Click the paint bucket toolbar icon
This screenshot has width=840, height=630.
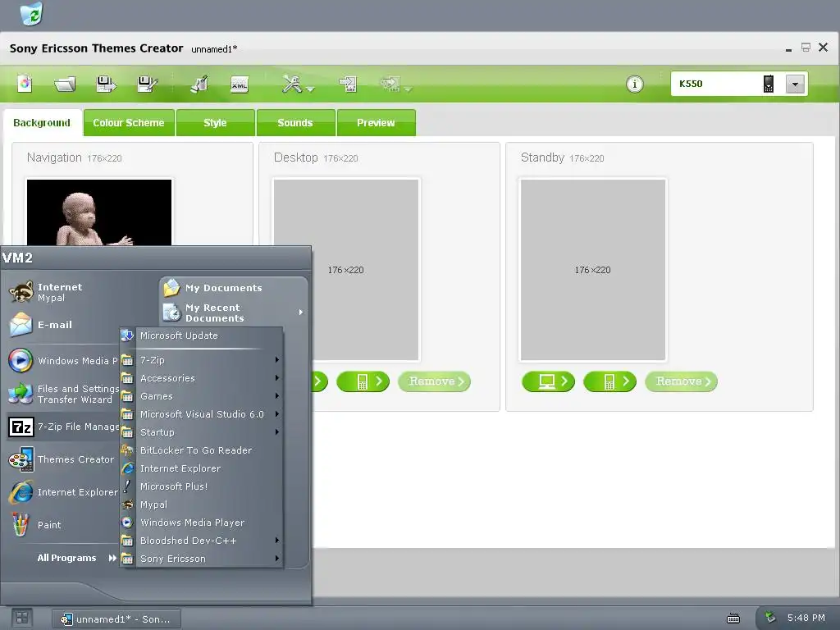coord(199,84)
